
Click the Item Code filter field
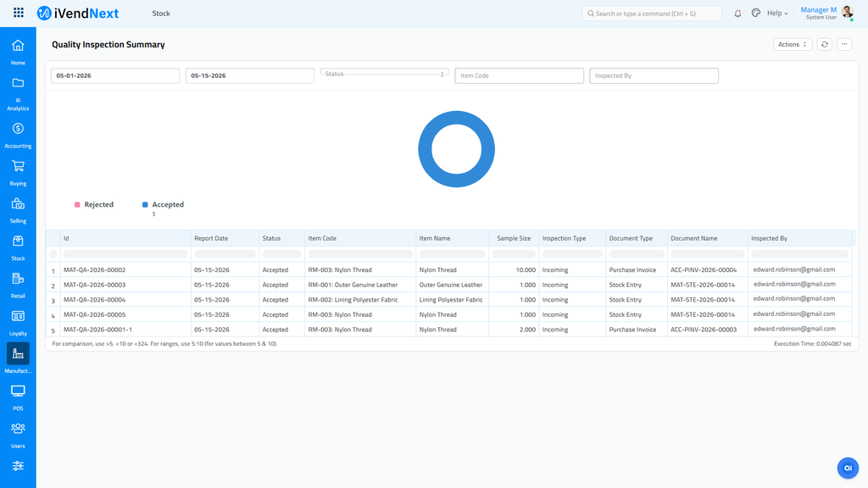tap(519, 75)
